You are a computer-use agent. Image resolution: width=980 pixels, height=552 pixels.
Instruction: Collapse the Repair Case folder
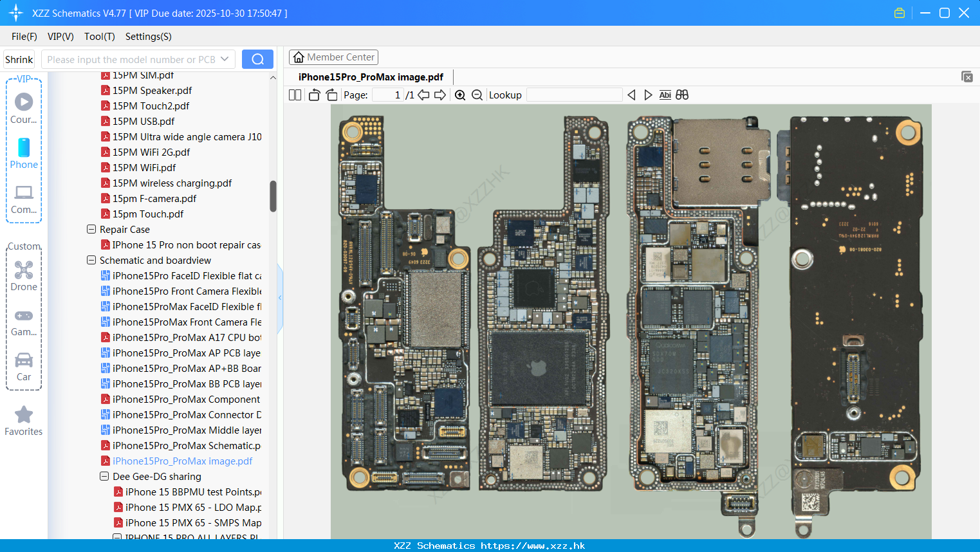[x=91, y=229]
